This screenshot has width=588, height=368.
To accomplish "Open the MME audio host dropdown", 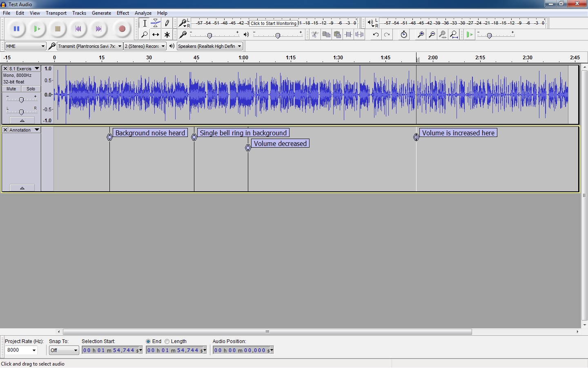I will pos(25,46).
